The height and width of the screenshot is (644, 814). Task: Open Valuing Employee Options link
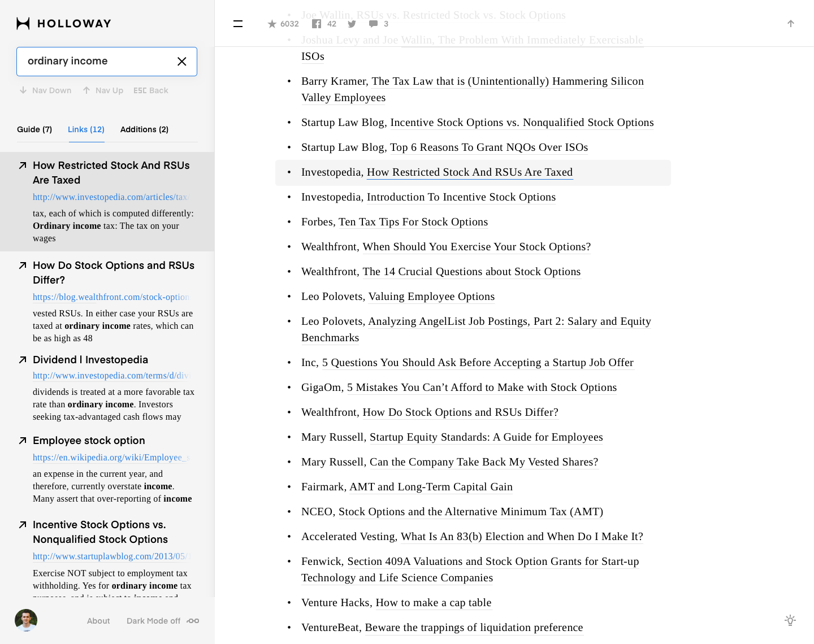[x=431, y=297]
